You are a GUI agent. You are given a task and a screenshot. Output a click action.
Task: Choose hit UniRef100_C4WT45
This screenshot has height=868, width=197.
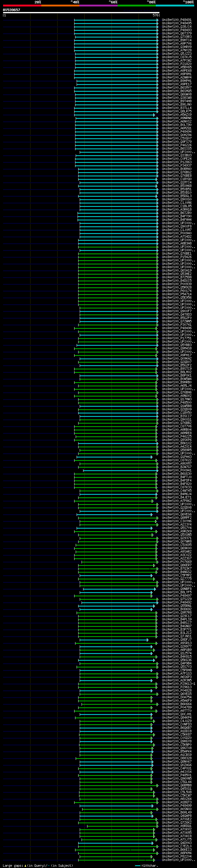pyautogui.click(x=177, y=490)
